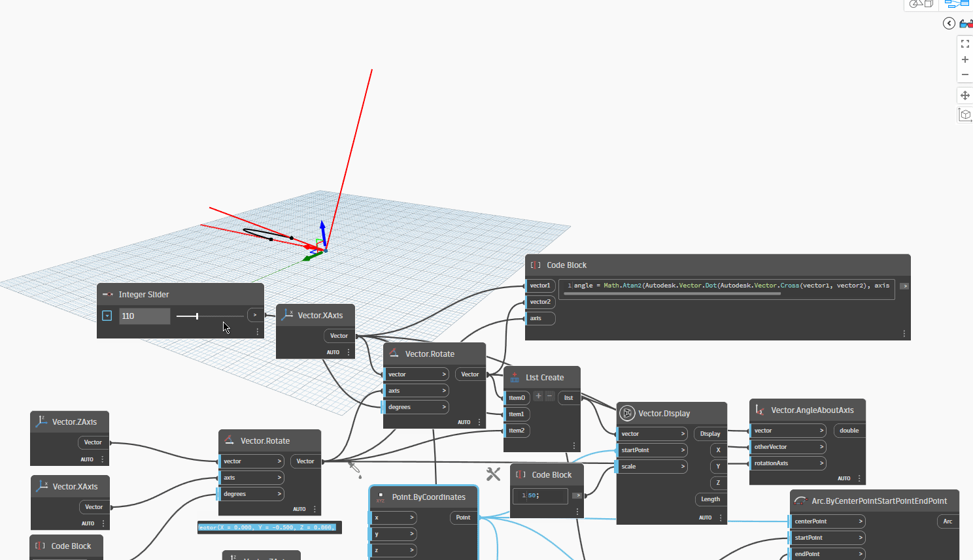The height and width of the screenshot is (560, 973).
Task: Click the Integer Slider track handle
Action: 197,316
